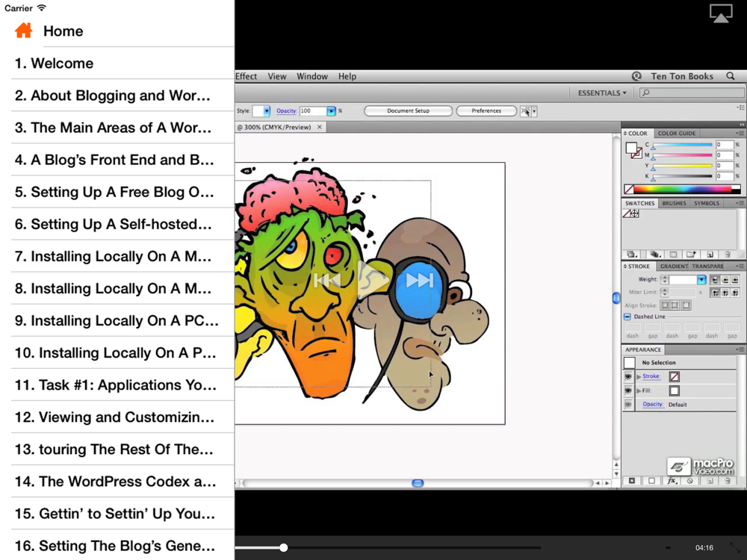Switch to the Brushes tab
The width and height of the screenshot is (747, 560).
pyautogui.click(x=674, y=203)
